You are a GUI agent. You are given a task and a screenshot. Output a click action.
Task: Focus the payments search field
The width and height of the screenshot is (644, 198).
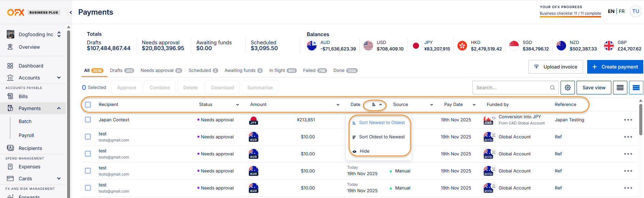click(511, 88)
